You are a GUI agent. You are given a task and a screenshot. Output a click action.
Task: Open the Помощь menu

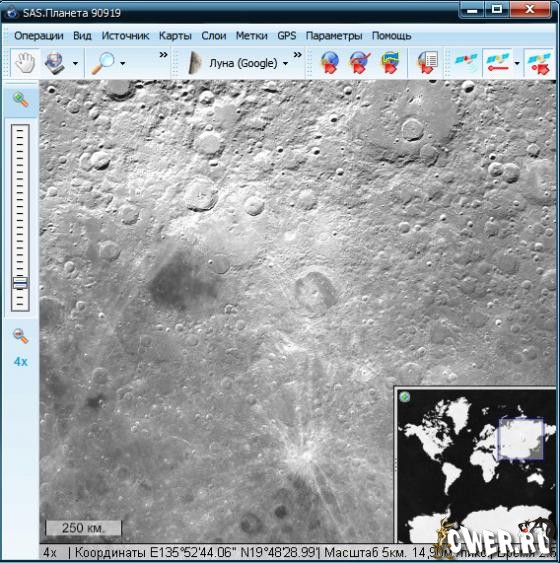pyautogui.click(x=391, y=36)
